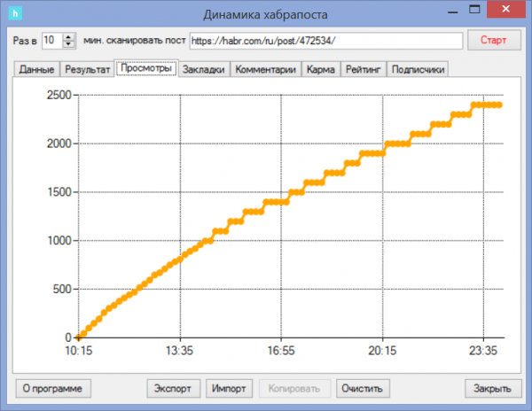Go to the Закладки tab
The image size is (532, 411).
[204, 69]
